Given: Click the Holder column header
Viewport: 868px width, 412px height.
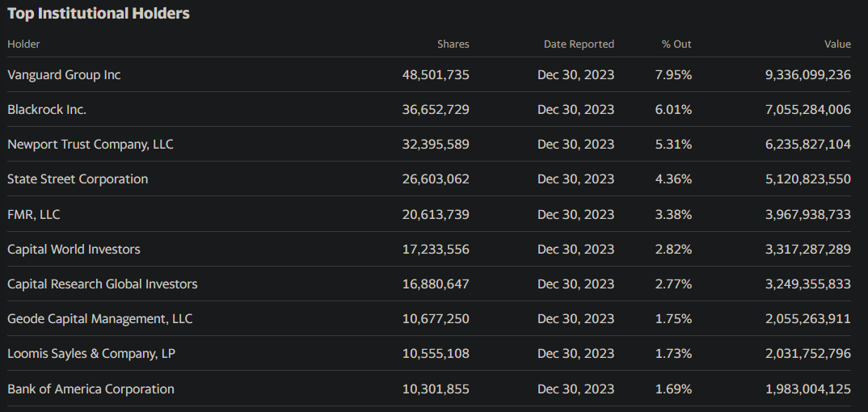Looking at the screenshot, I should click(23, 44).
